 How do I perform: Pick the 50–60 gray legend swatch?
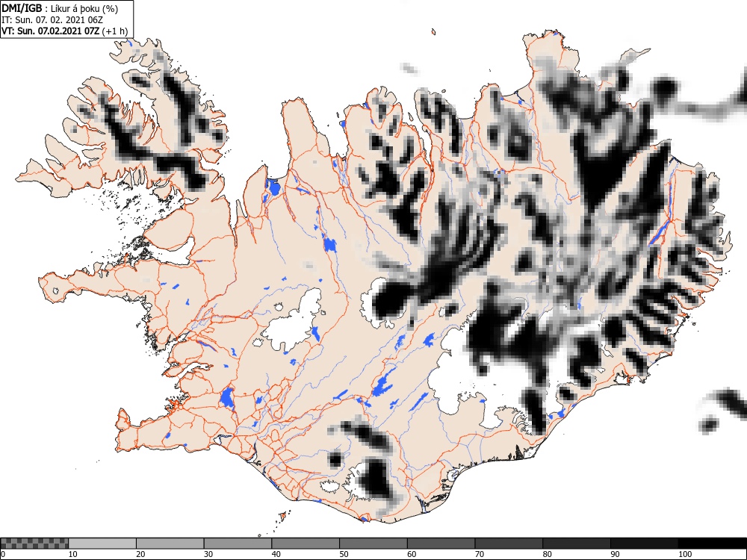373,544
